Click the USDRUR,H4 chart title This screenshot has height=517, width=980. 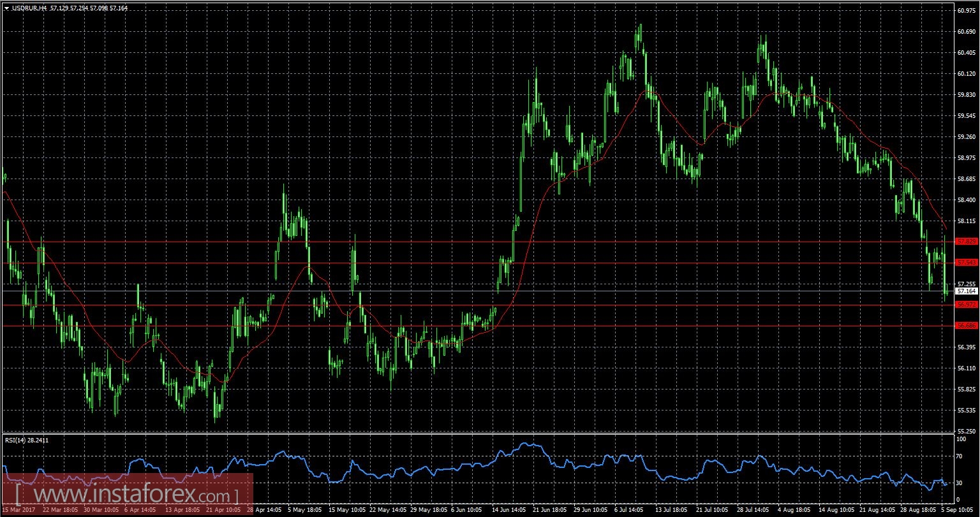pyautogui.click(x=29, y=9)
